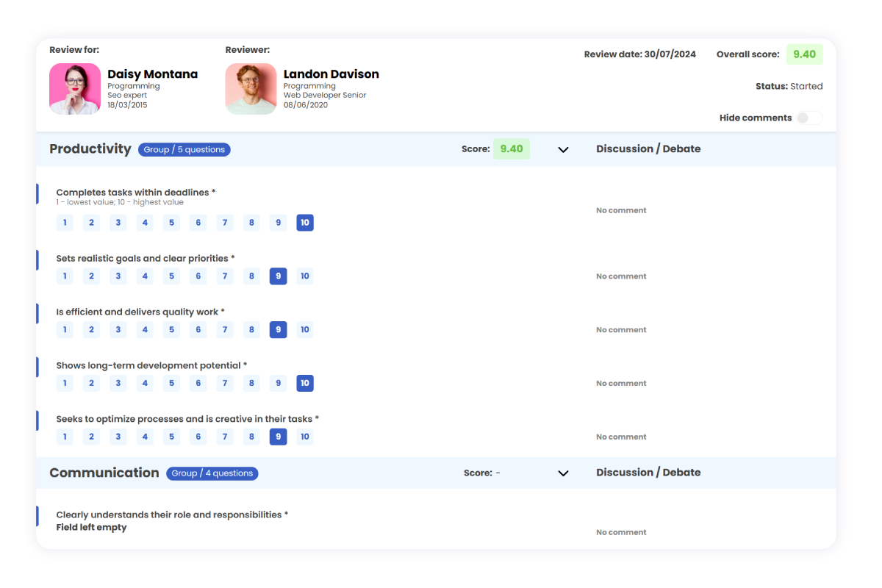Open the 'Group / 5 questions' badge beside Productivity
Viewport: 882px width, 588px height.
coord(184,149)
